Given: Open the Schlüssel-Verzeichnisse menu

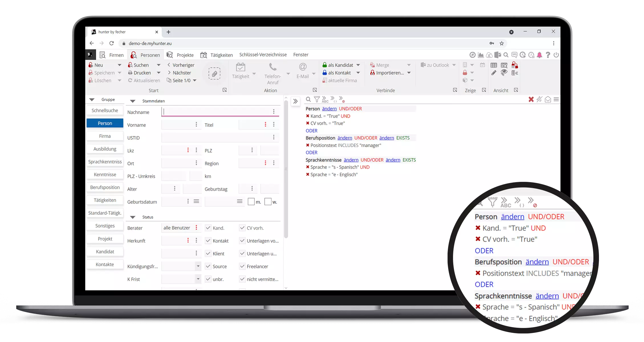Looking at the screenshot, I should (x=262, y=55).
